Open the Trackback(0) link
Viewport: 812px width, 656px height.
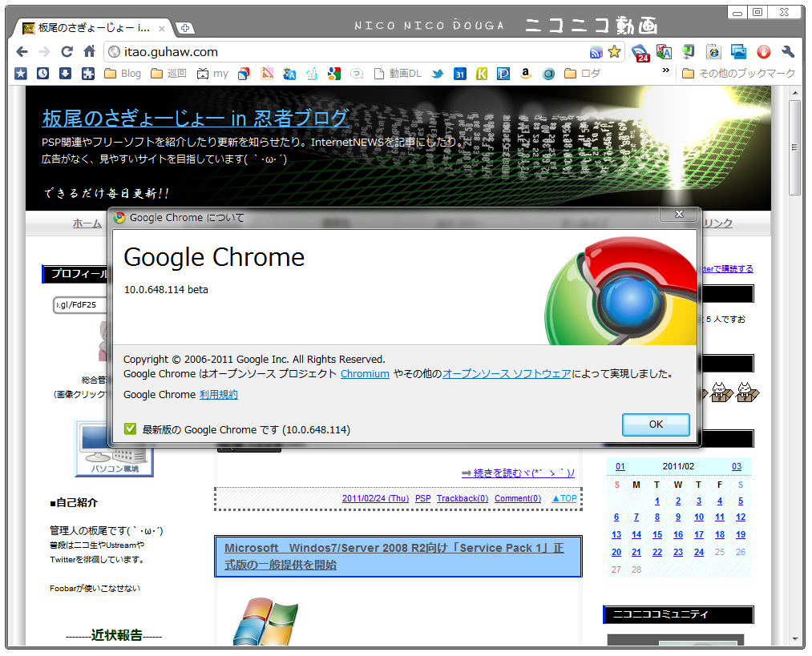tap(462, 498)
